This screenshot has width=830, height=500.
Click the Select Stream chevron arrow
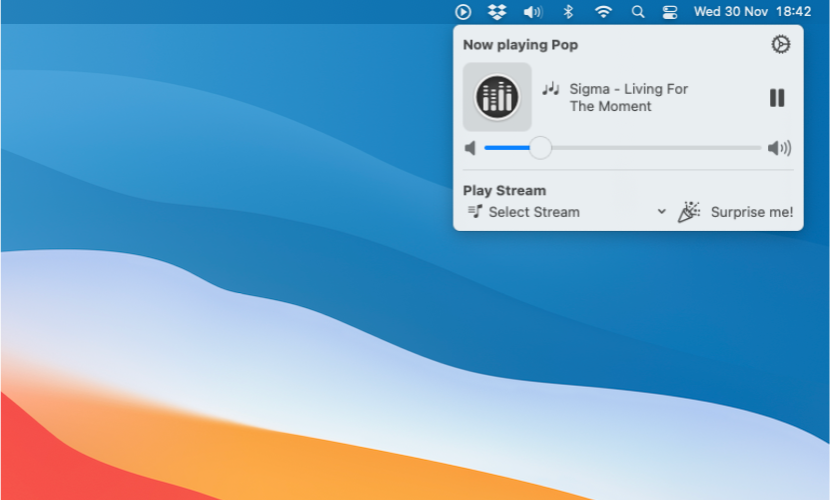click(661, 212)
